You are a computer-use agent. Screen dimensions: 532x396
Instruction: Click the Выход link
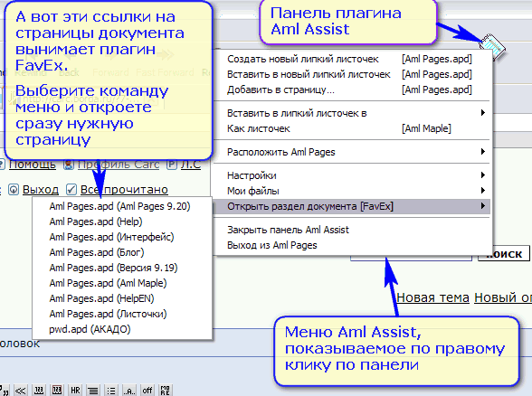[41, 190]
